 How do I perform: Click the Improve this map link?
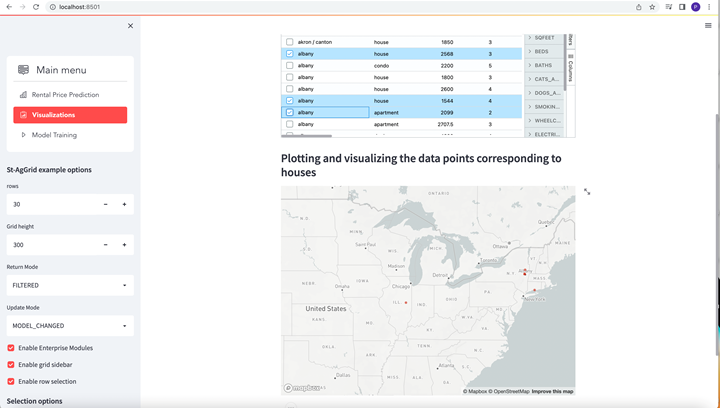click(553, 391)
